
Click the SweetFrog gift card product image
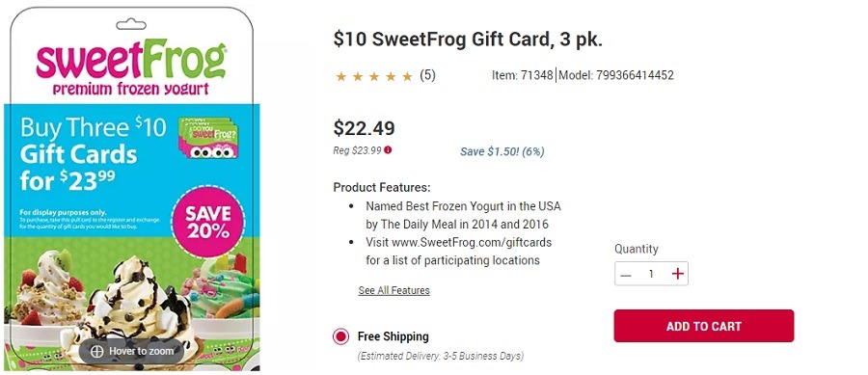pos(132,189)
